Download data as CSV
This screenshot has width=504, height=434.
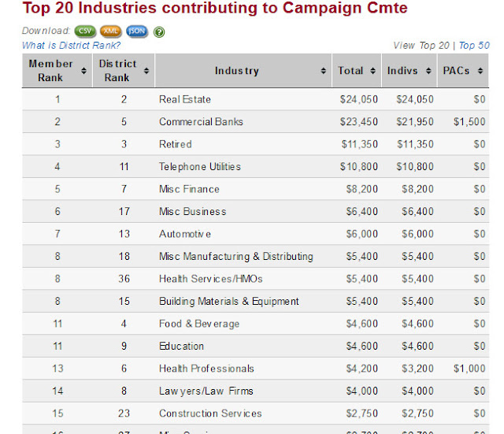pyautogui.click(x=86, y=32)
